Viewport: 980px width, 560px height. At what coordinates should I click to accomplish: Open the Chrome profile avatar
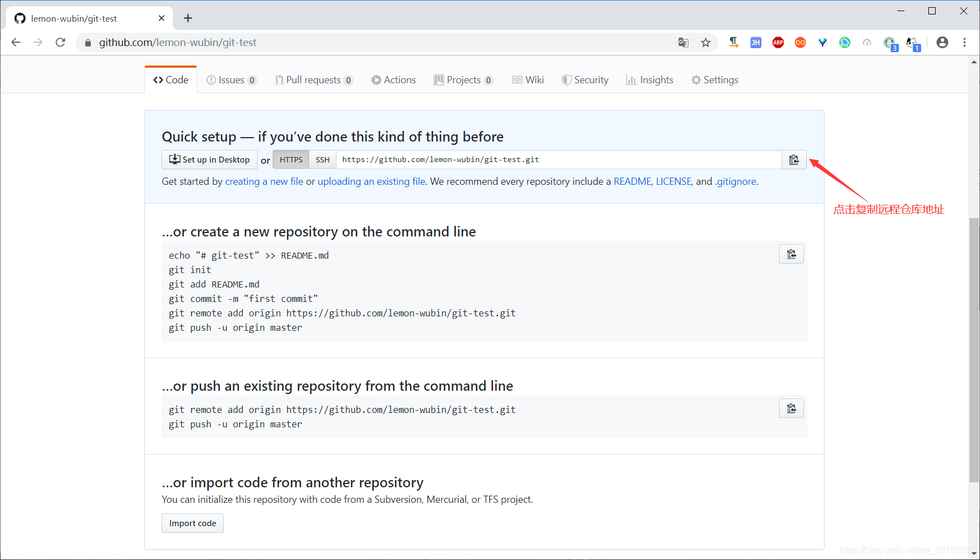point(942,43)
